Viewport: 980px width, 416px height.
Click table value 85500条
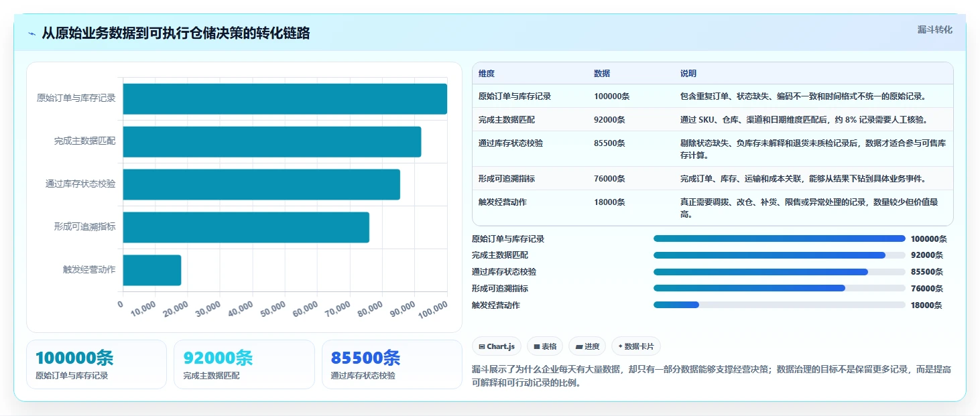click(610, 143)
